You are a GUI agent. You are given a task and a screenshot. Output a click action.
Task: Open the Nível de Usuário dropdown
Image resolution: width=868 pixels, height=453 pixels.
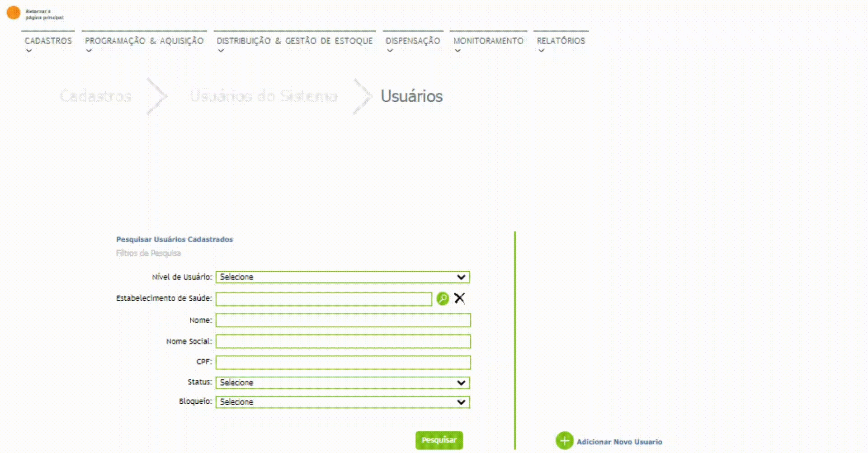pyautogui.click(x=342, y=277)
